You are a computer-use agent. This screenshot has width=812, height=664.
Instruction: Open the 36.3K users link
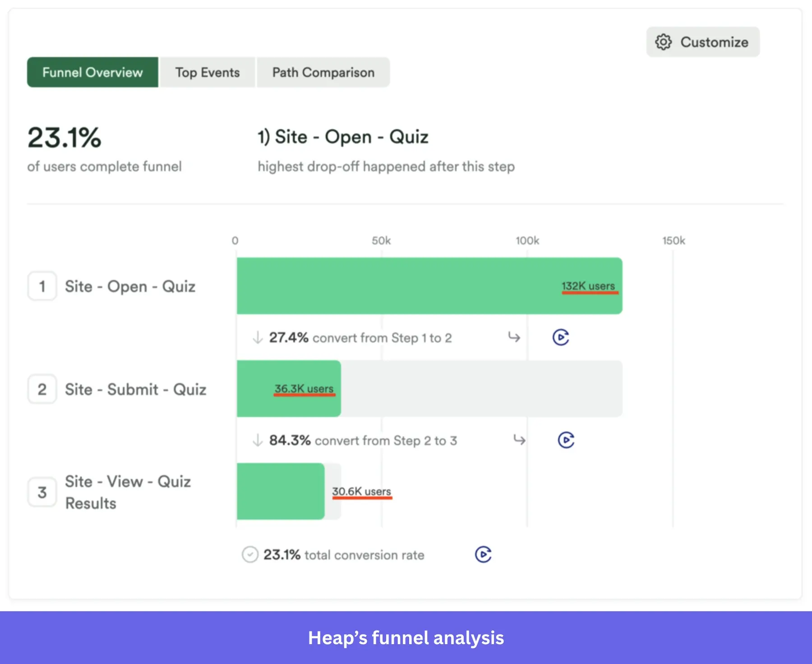[x=304, y=388]
